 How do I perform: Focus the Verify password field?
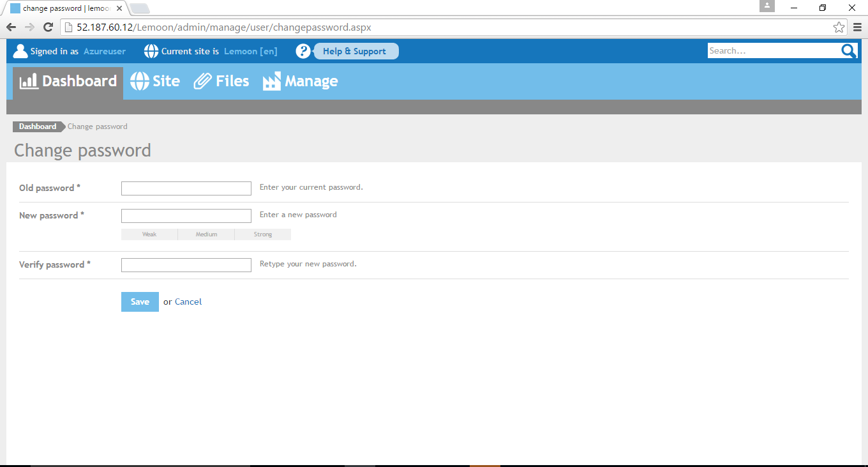[186, 265]
